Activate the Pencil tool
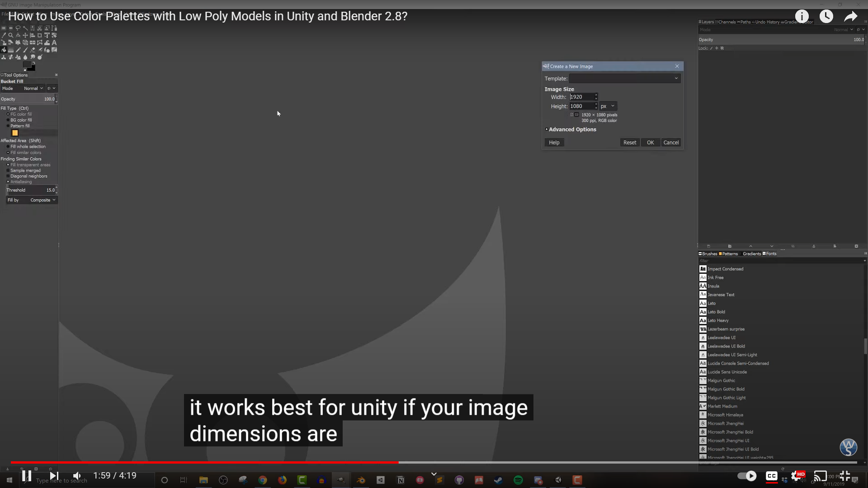Image resolution: width=868 pixels, height=488 pixels. [18, 50]
